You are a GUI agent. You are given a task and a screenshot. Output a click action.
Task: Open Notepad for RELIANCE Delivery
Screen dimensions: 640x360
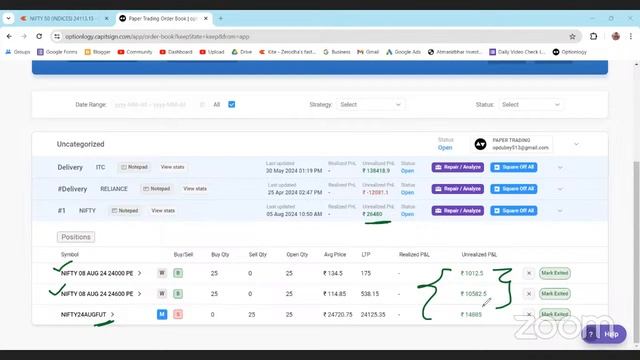coord(156,189)
